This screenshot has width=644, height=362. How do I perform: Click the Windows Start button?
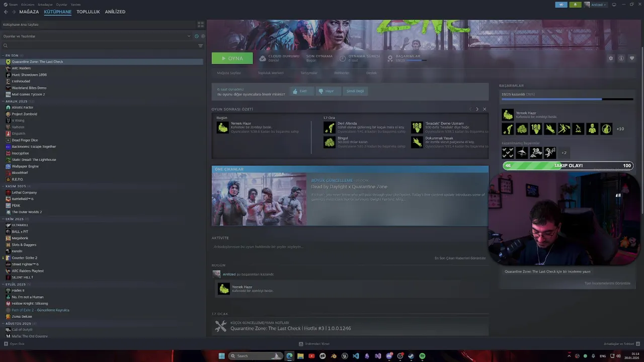(x=221, y=356)
